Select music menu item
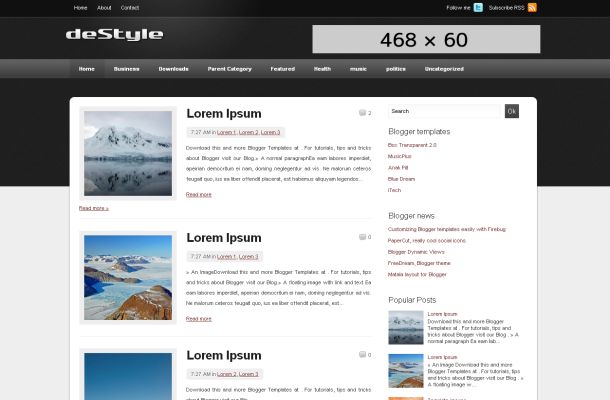 [x=358, y=69]
